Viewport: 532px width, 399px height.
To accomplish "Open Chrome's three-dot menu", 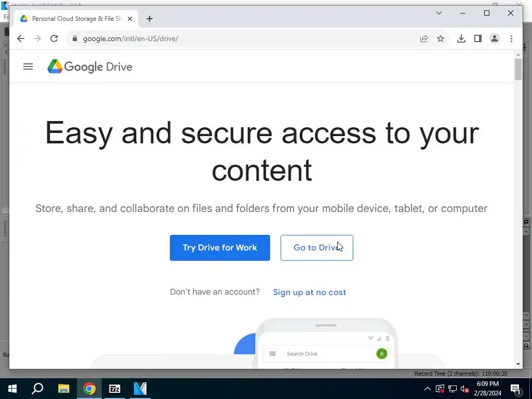I will 511,38.
